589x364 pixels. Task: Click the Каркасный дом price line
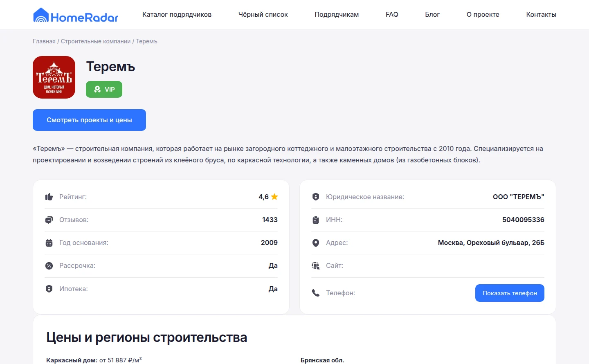[94, 360]
